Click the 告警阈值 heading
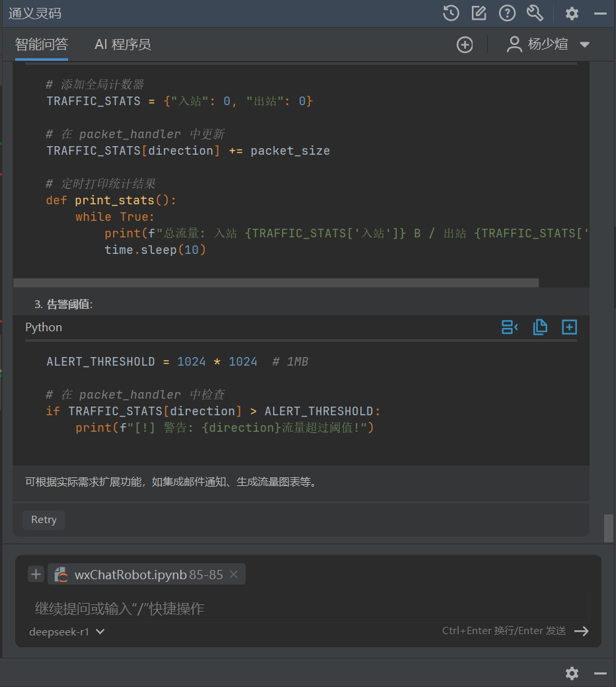 [69, 304]
